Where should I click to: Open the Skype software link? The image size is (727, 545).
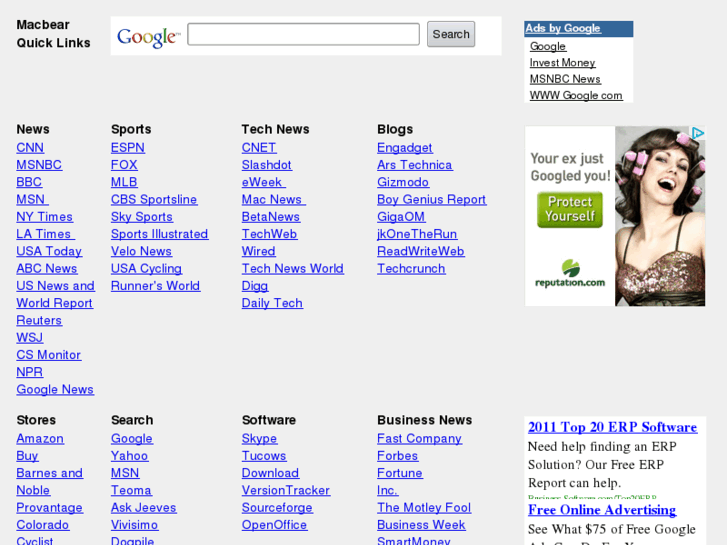(x=259, y=438)
